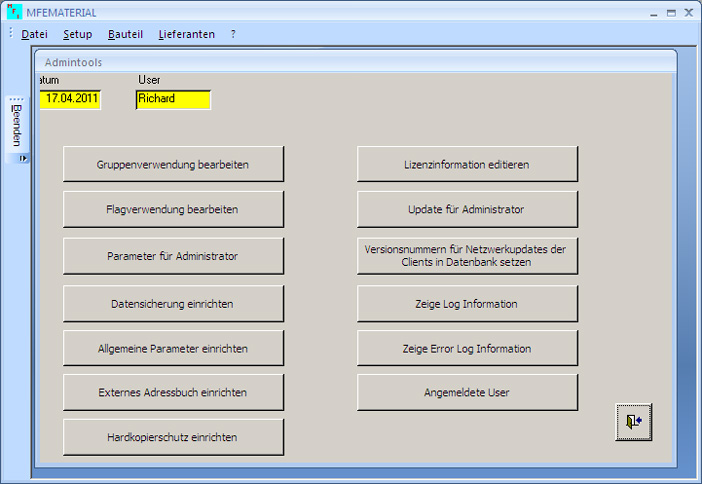Start Update für Administrator
Screen dimensions: 702x484
[x=467, y=209]
